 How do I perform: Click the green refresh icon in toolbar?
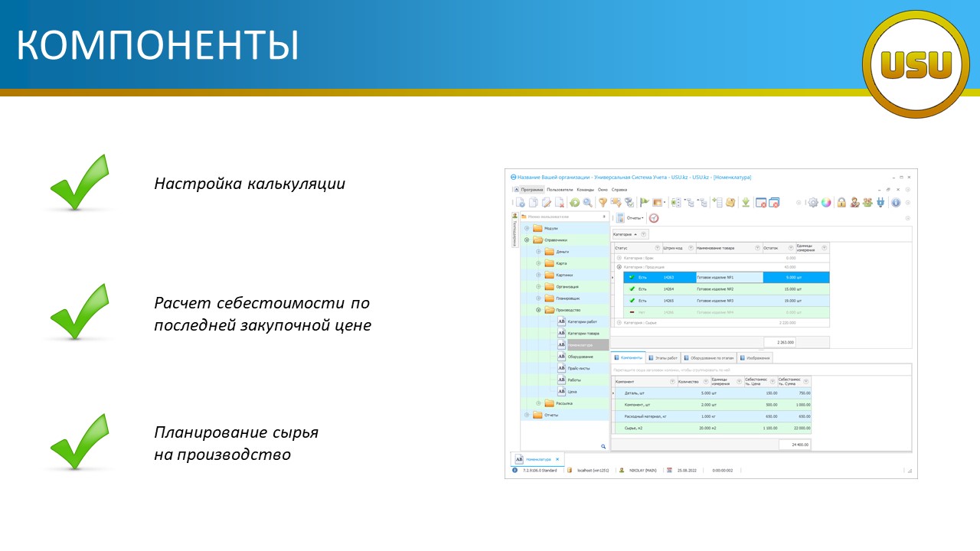574,203
